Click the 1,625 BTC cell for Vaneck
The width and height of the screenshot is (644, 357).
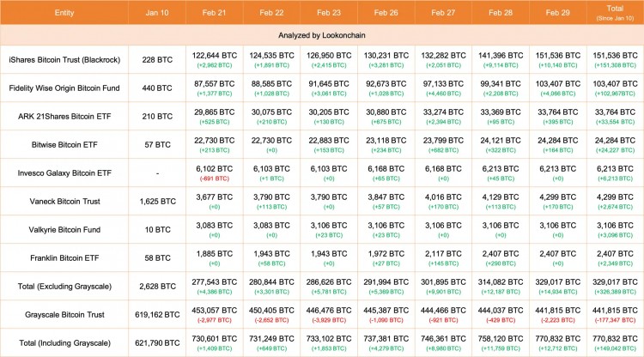[x=157, y=201]
